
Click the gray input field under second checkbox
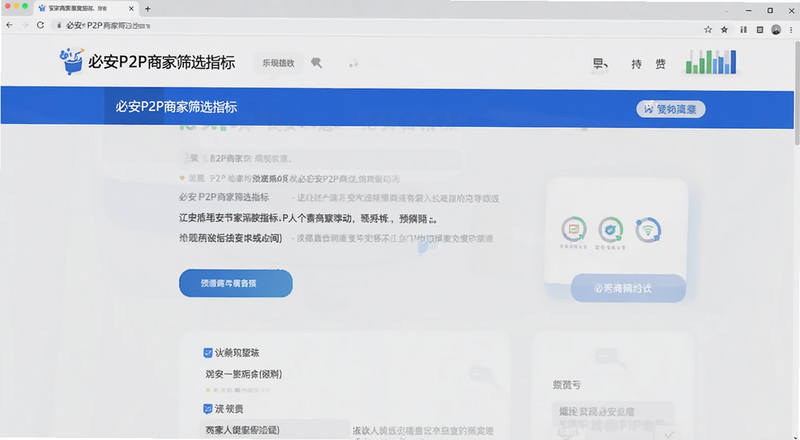pos(274,429)
